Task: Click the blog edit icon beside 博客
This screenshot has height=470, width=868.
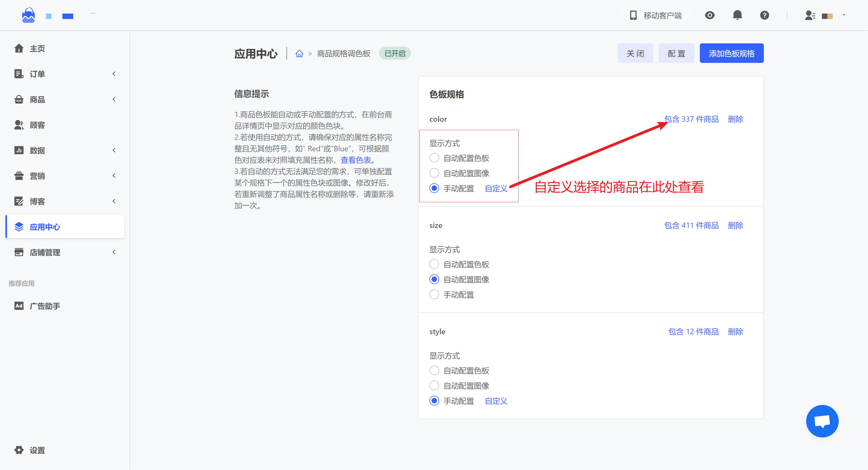Action: [x=19, y=201]
